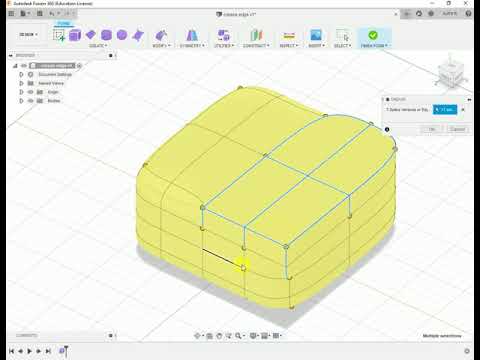The width and height of the screenshot is (480, 360).
Task: Click the Undo arrow
Action: (52, 14)
